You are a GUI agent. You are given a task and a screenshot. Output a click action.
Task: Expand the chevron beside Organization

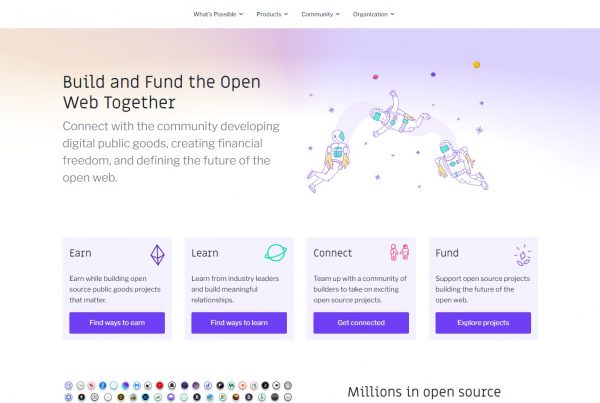[392, 14]
